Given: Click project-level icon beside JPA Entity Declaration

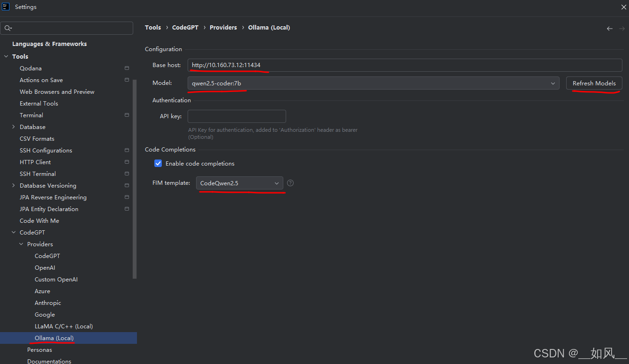Looking at the screenshot, I should (127, 209).
